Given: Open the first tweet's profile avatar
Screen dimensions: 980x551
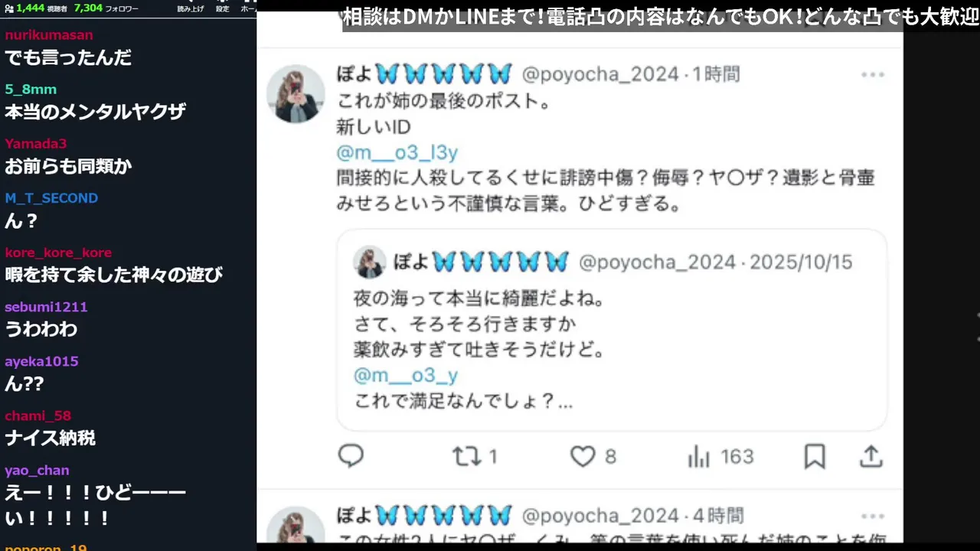Looking at the screenshot, I should click(x=296, y=94).
